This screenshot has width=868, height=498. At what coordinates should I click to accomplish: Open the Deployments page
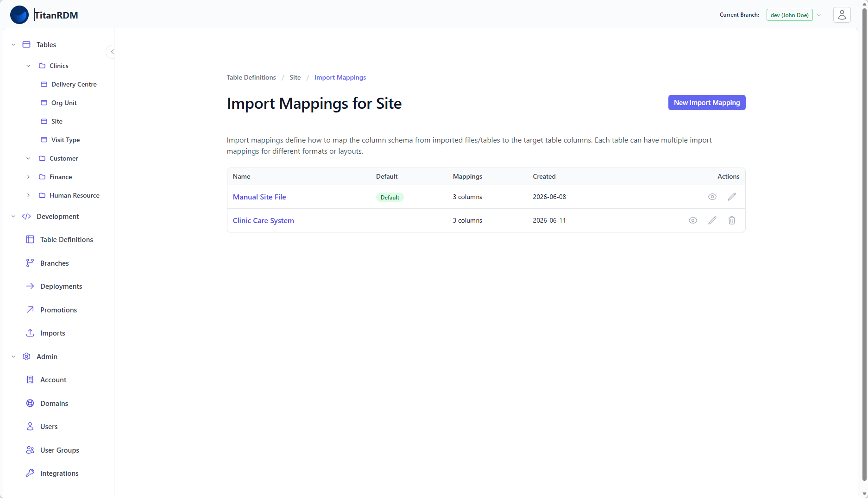coord(61,286)
